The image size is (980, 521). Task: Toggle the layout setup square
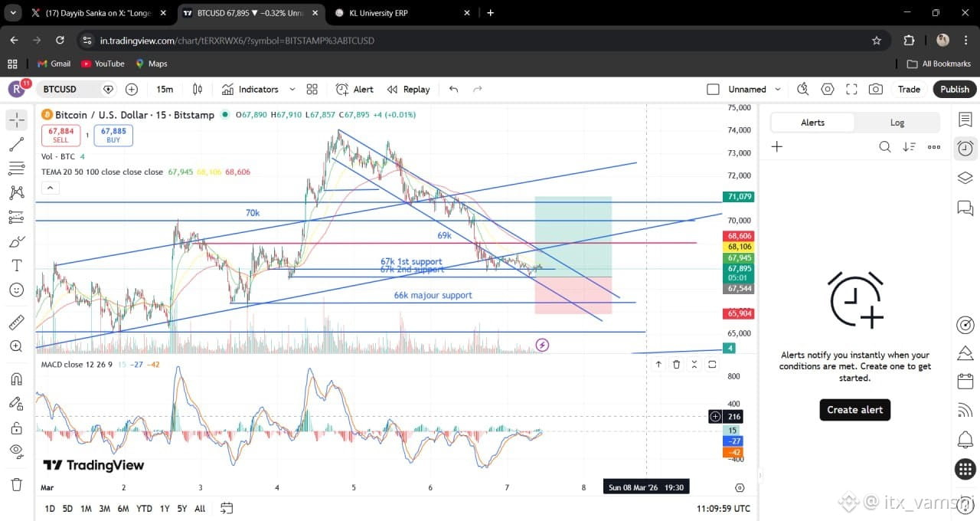pyautogui.click(x=713, y=89)
